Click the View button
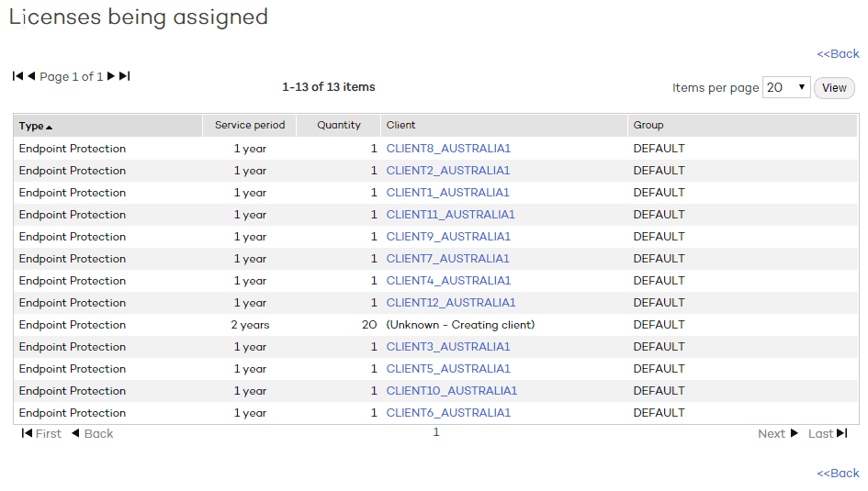The image size is (868, 491). 834,88
